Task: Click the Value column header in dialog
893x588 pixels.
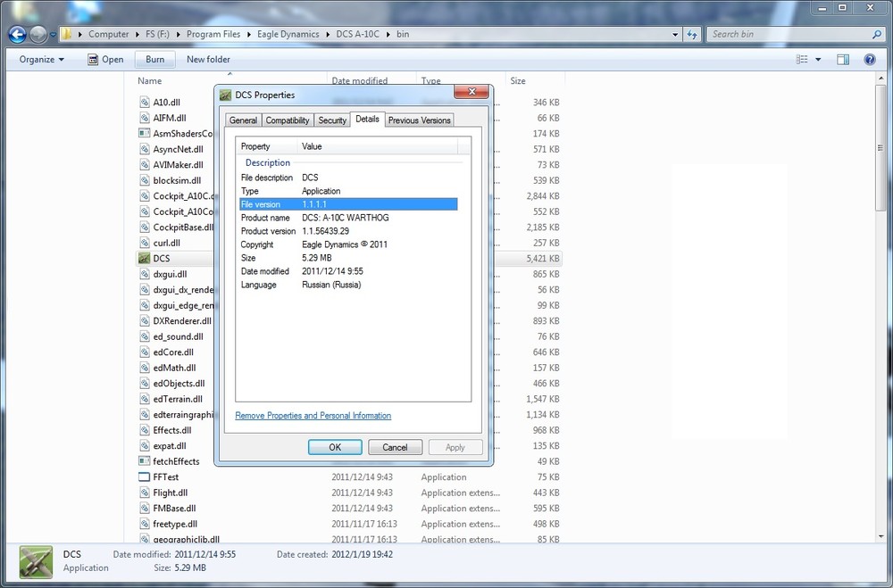Action: coord(378,146)
